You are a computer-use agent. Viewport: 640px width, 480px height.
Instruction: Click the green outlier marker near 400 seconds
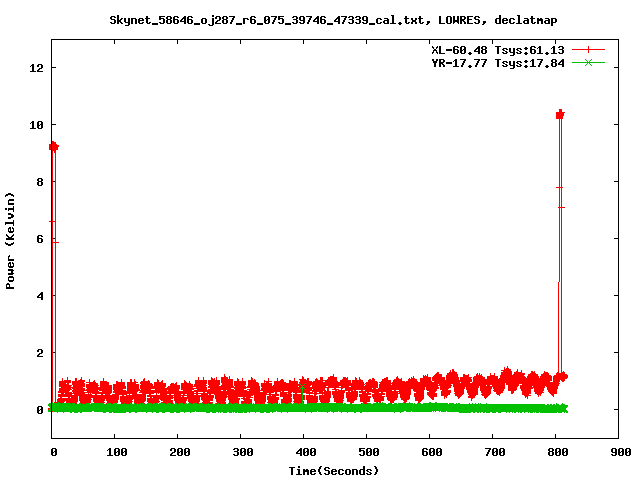[302, 387]
